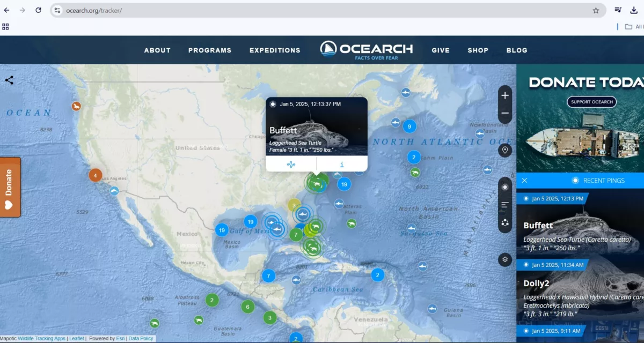Screen dimensions: 644x343
Task: Open the blue cluster of 9 animals
Action: point(409,126)
